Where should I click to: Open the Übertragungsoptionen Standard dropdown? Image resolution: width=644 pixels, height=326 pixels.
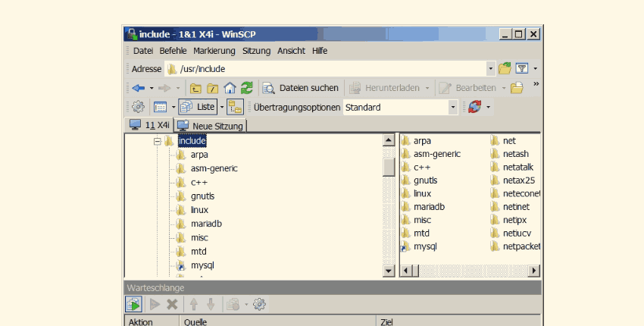[453, 108]
